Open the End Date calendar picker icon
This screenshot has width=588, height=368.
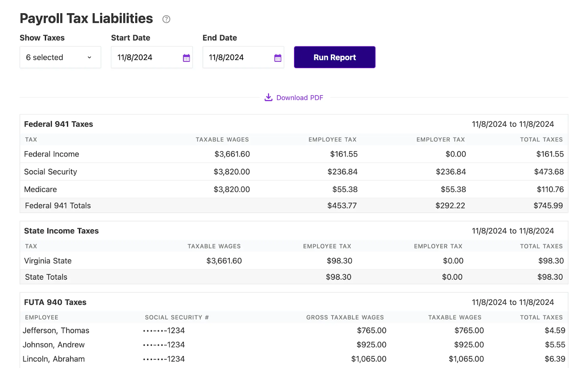tap(278, 57)
